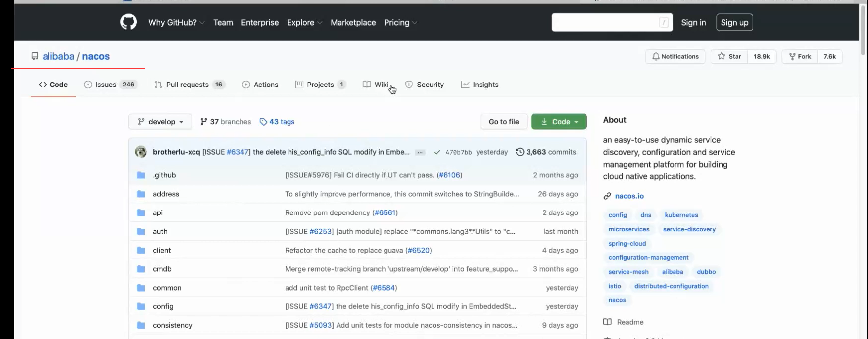The image size is (868, 339).
Task: Switch to the Actions tab
Action: [x=260, y=85]
